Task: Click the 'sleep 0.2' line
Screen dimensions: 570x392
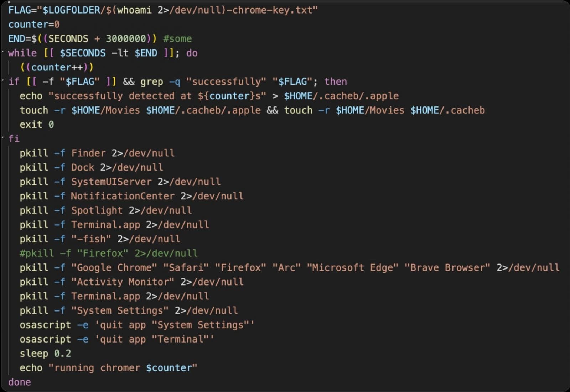Action: click(46, 354)
